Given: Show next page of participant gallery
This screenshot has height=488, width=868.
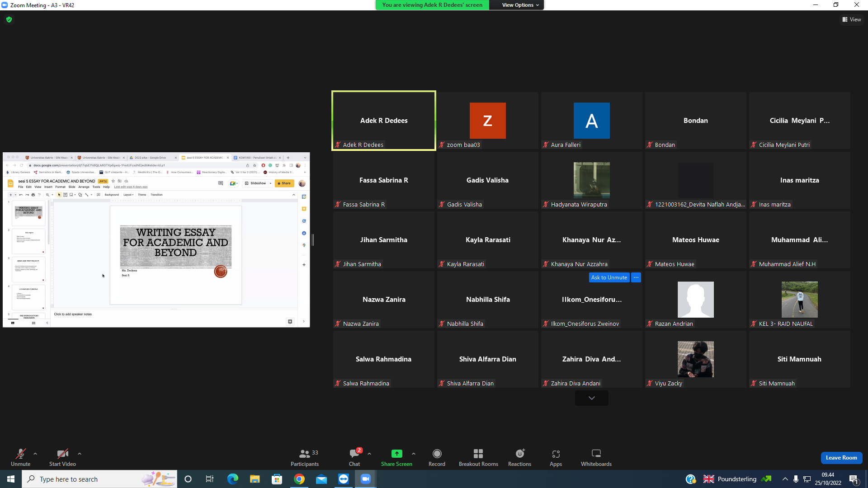Looking at the screenshot, I should point(591,398).
